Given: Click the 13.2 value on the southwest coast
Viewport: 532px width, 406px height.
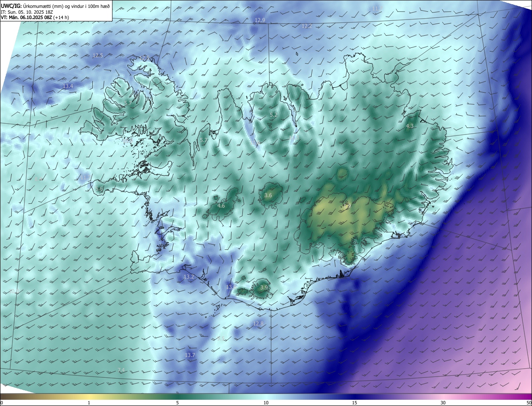Looking at the screenshot, I should (x=189, y=276).
